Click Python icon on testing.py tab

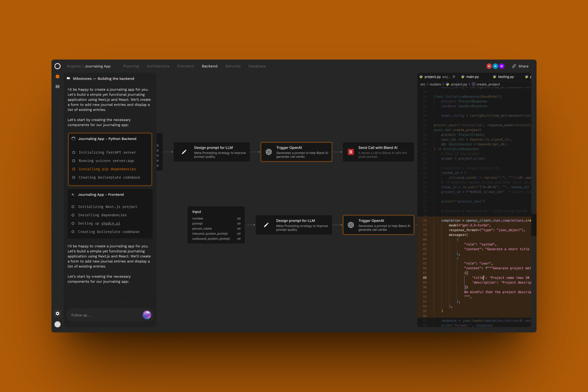tap(494, 77)
